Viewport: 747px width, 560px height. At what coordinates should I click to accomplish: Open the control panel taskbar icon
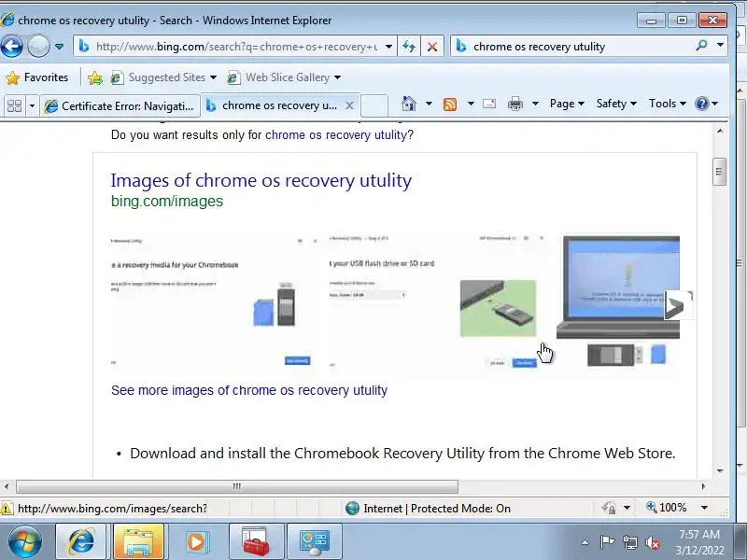[x=315, y=541]
